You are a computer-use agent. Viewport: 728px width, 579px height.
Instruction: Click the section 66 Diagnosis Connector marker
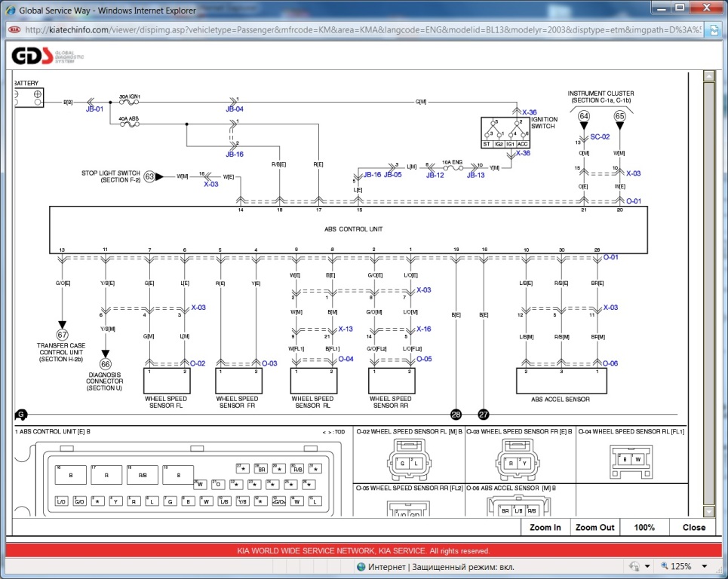tap(105, 364)
